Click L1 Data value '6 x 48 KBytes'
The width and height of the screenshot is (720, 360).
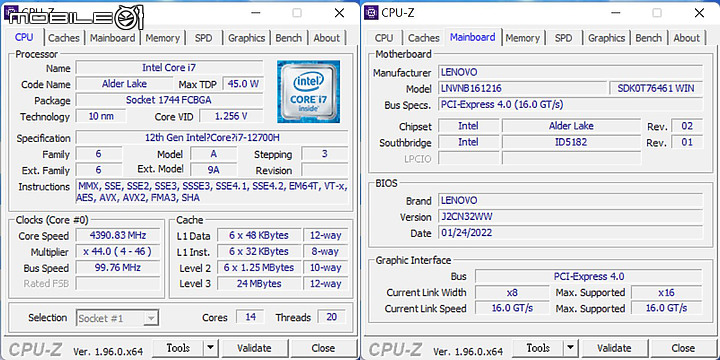[x=259, y=236]
